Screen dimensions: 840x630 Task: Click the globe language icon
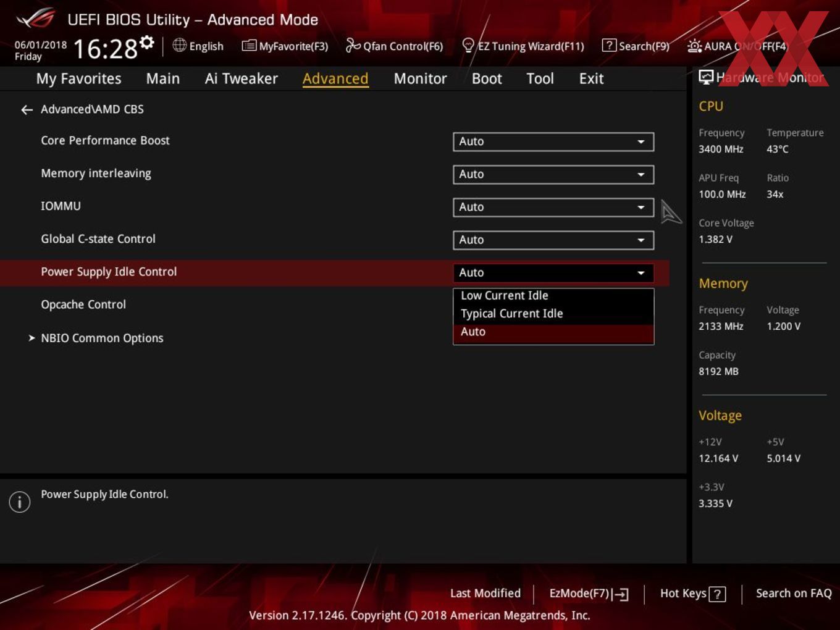pos(179,45)
